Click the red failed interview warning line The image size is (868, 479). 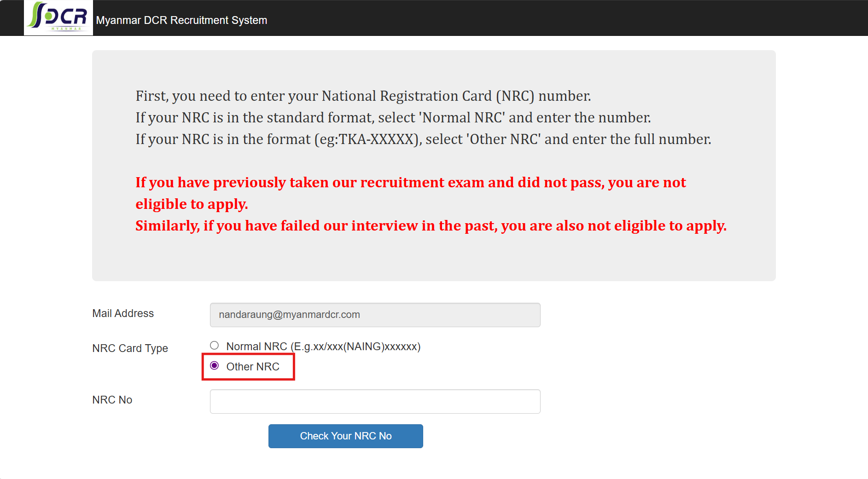431,226
